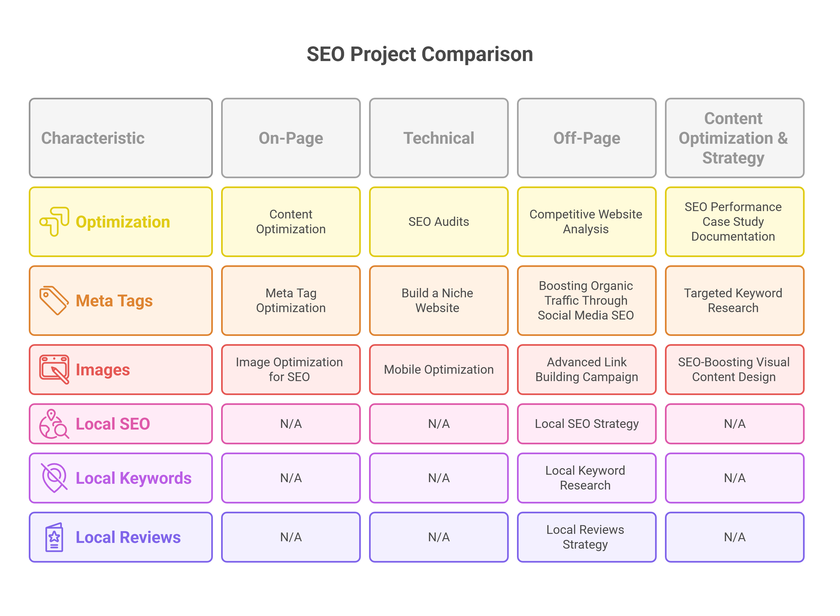Click Advanced Link Building Campaign cell

[x=586, y=369]
